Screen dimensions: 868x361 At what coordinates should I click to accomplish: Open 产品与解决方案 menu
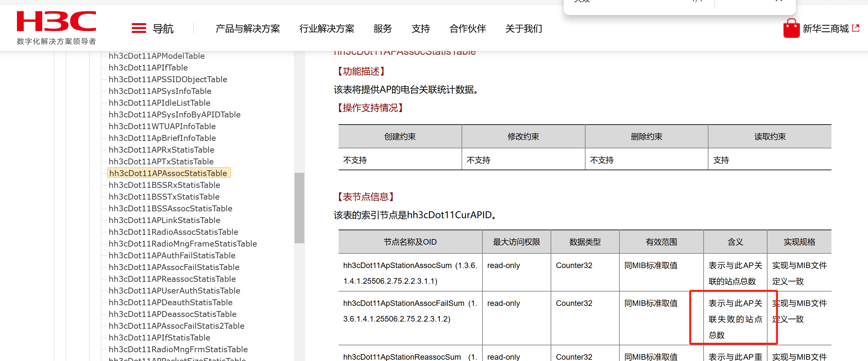click(247, 29)
